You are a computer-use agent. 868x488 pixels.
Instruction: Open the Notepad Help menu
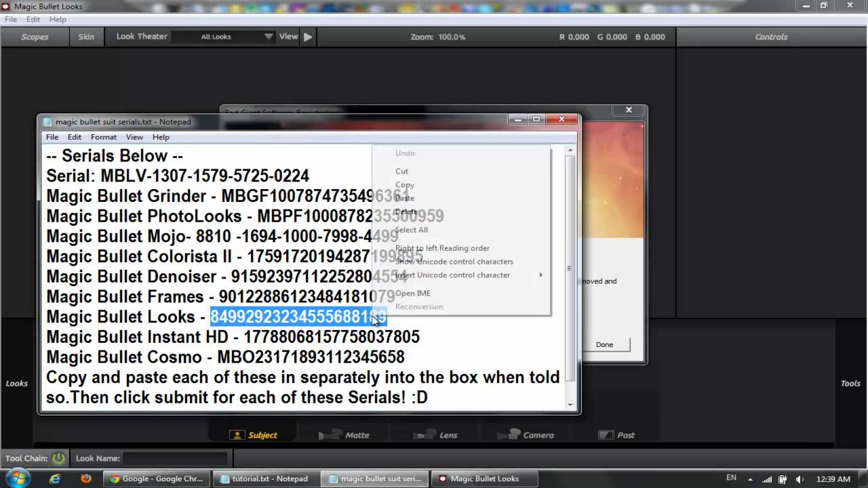point(161,137)
